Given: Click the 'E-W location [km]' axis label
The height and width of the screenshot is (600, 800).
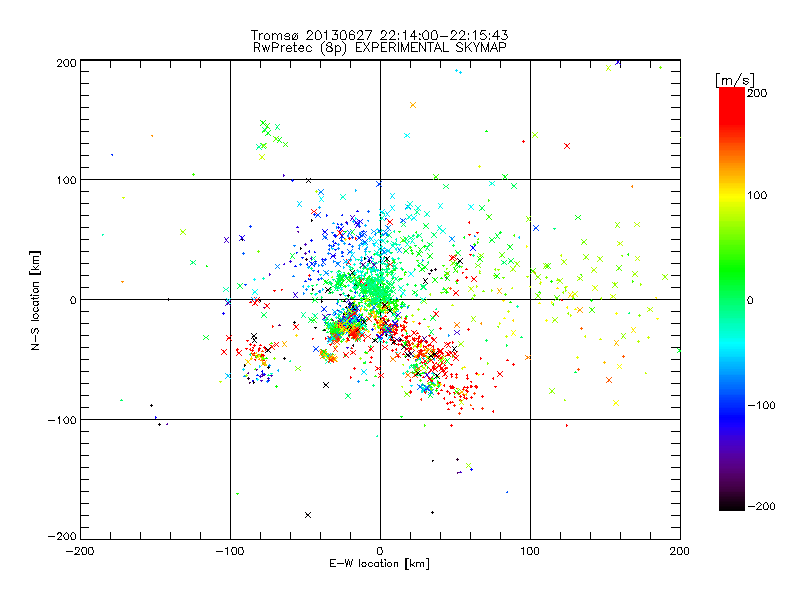Looking at the screenshot, I should (x=379, y=564).
